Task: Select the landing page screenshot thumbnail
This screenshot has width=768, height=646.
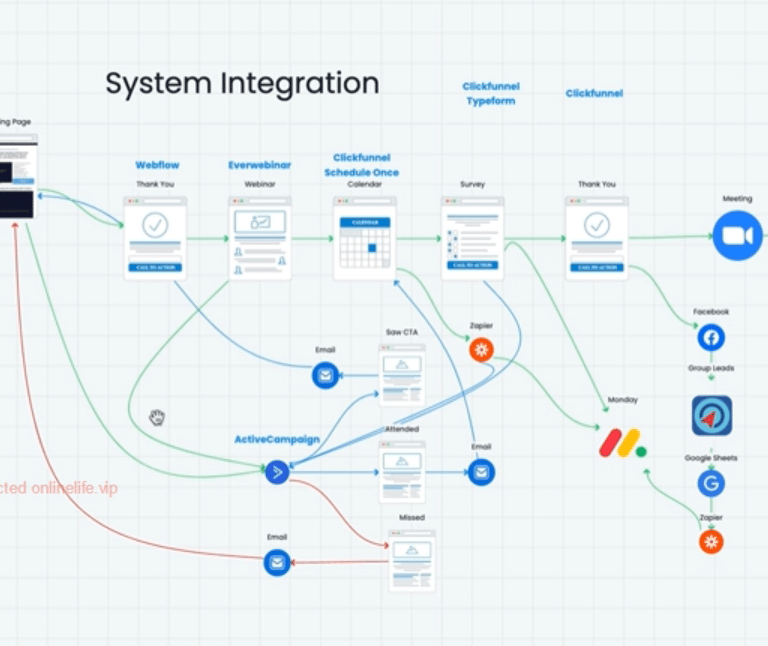Action: (18, 177)
